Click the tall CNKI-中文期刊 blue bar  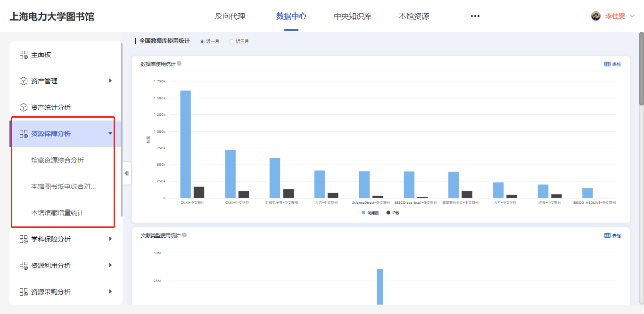point(185,144)
